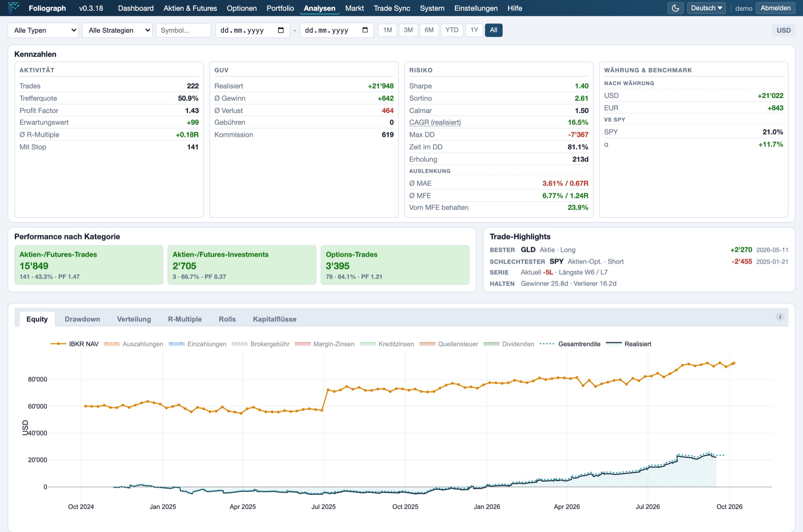Open the Deutsch language dropdown
This screenshot has height=532, width=803.
point(706,8)
